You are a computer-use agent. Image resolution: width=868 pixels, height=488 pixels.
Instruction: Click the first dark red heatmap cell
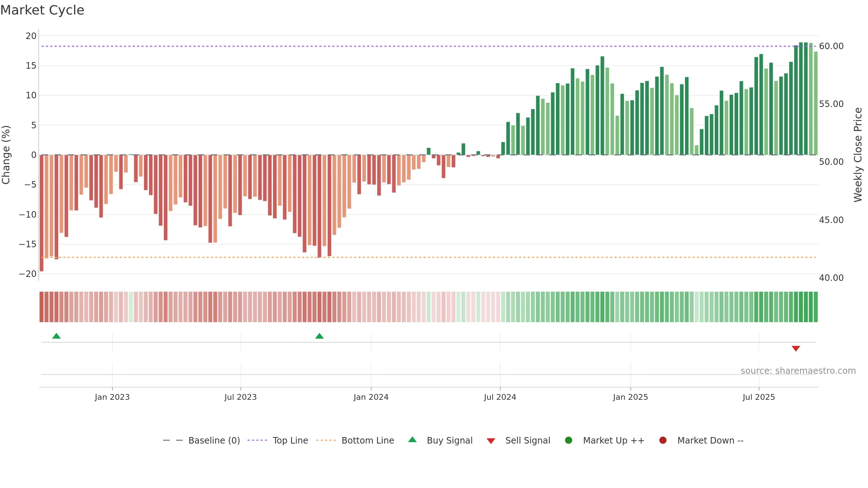coord(42,307)
